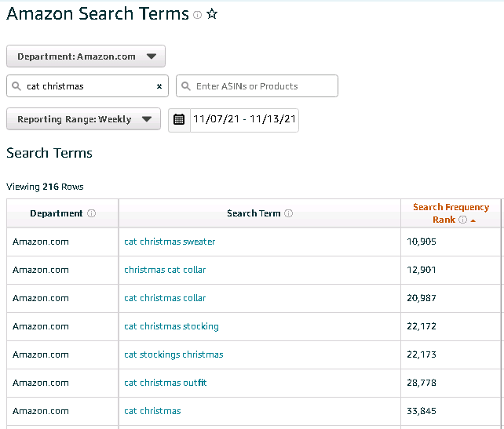Open the 'cat stockings christmas' search term link
This screenshot has height=429, width=504.
pos(173,354)
